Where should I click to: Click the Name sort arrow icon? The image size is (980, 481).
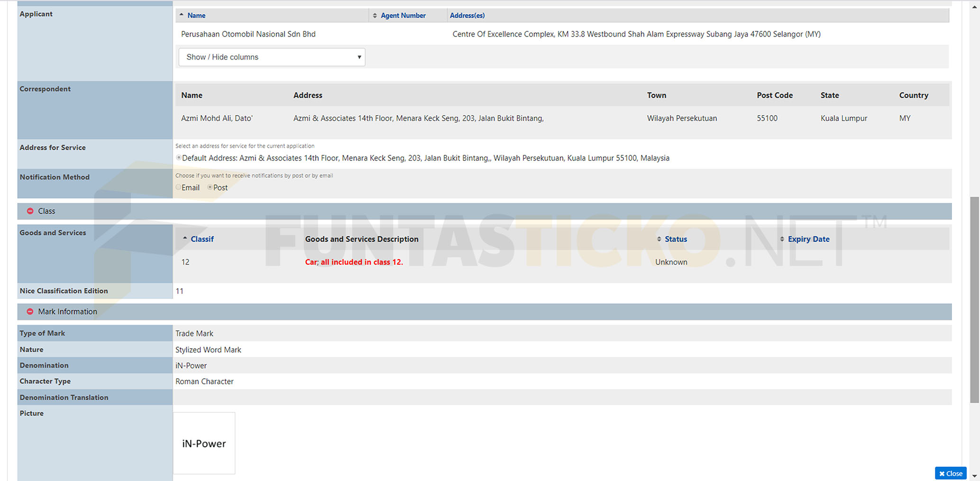point(182,15)
